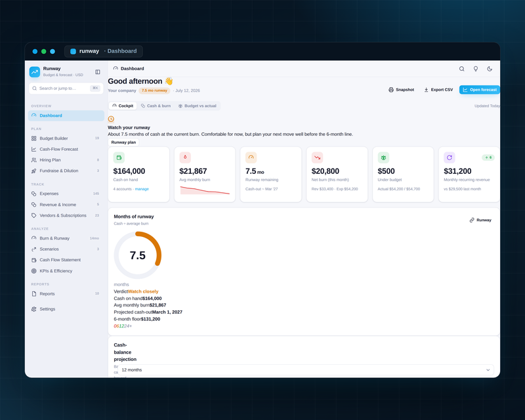Screen dimensions: 525x420
Task: Click the KPIs & Efficiency target icon
Action: click(x=34, y=271)
